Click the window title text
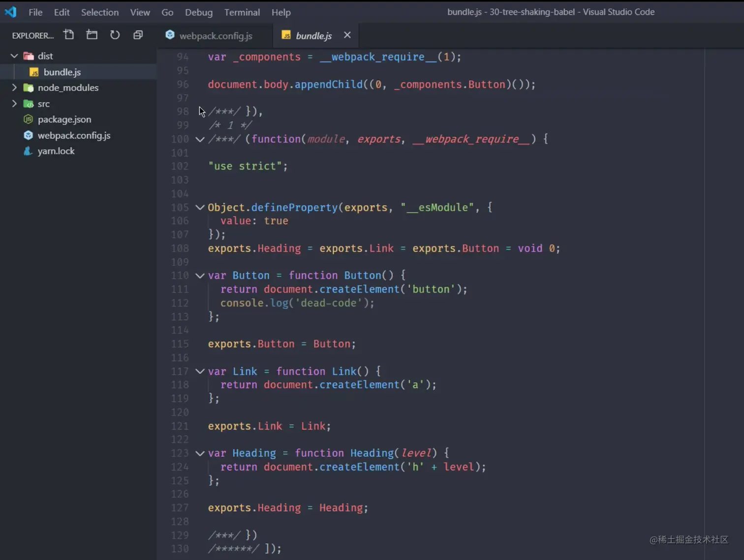This screenshot has width=744, height=560. click(551, 12)
